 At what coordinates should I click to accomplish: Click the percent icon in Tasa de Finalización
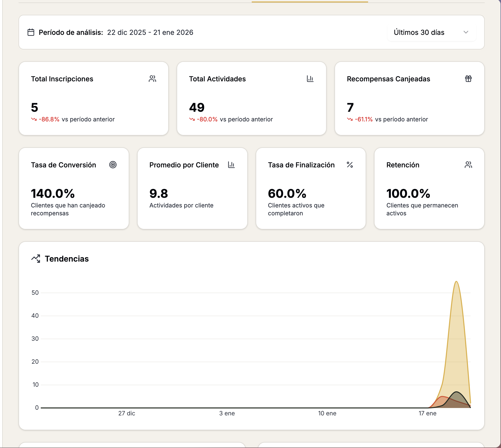click(350, 165)
